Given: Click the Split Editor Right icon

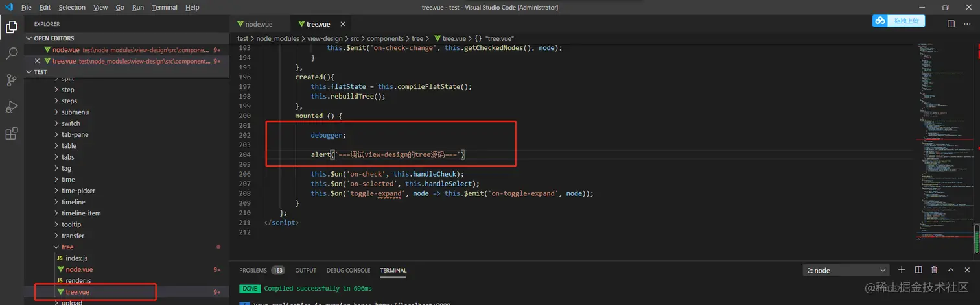Looking at the screenshot, I should (951, 23).
